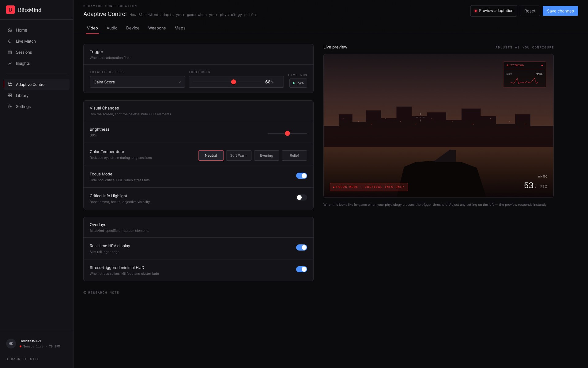Viewport: 588px width, 368px height.
Task: Click the BlitzMind red logo icon
Action: point(10,10)
